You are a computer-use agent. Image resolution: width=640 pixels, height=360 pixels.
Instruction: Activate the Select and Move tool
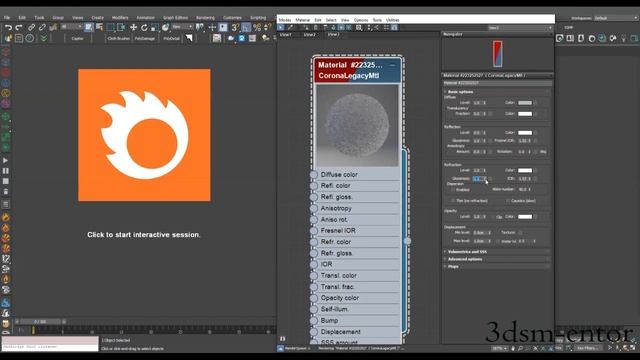tap(133, 27)
